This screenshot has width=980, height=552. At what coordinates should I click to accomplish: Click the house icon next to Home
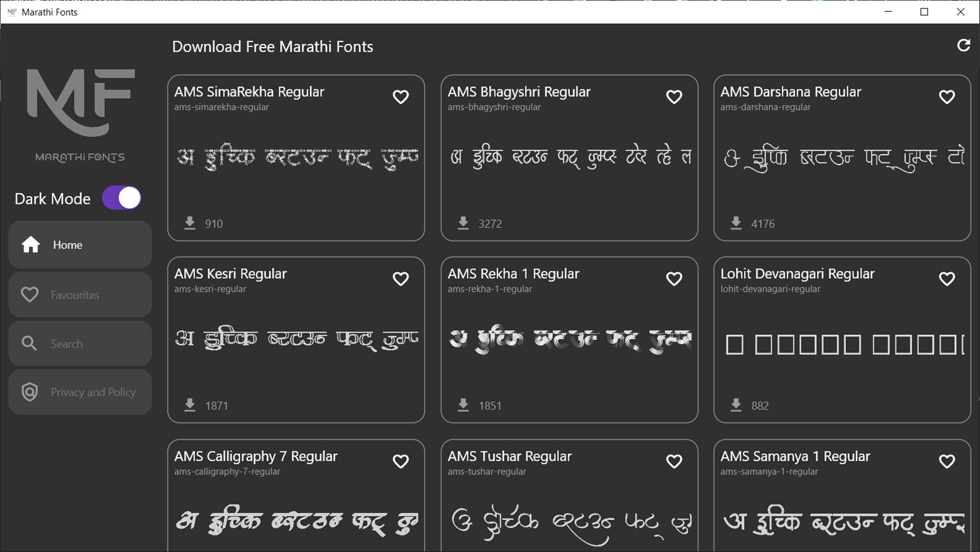coord(31,244)
